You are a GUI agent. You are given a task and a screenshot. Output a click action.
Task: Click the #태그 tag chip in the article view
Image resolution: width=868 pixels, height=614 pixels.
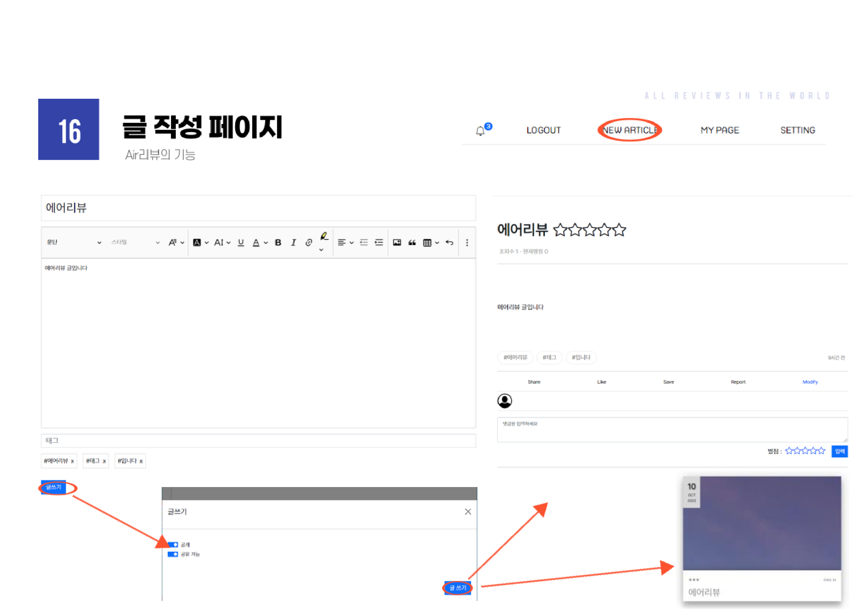(549, 357)
